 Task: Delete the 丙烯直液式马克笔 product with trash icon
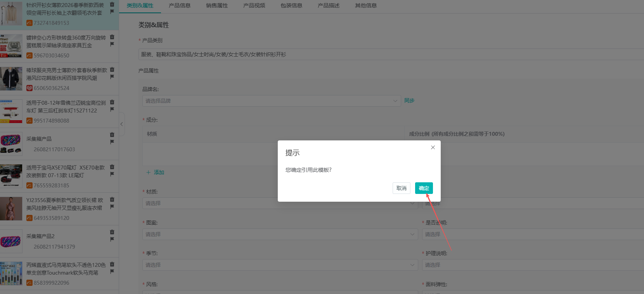point(112,264)
